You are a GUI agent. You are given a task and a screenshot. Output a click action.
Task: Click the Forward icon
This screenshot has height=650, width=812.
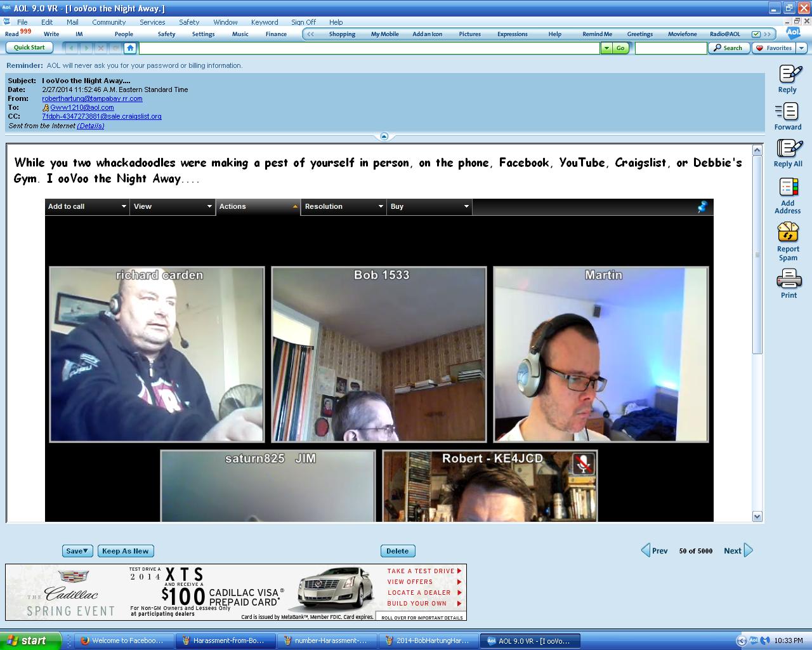tap(787, 112)
